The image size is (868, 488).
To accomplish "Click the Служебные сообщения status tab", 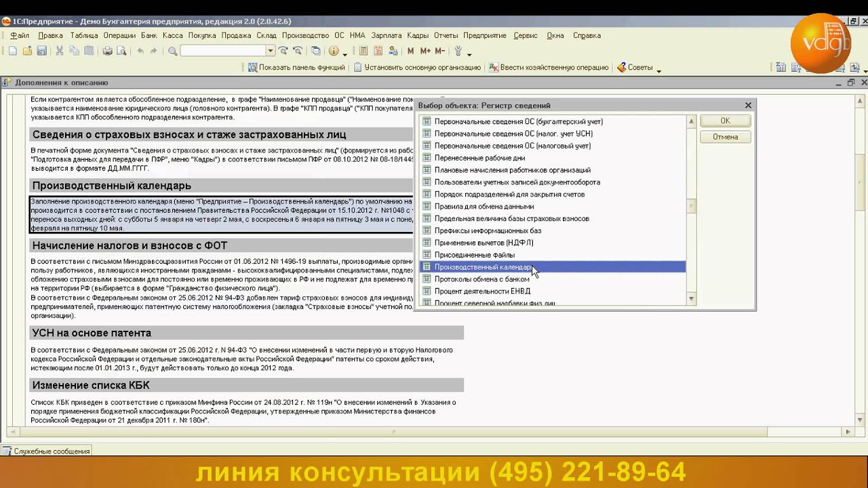I will 46,451.
